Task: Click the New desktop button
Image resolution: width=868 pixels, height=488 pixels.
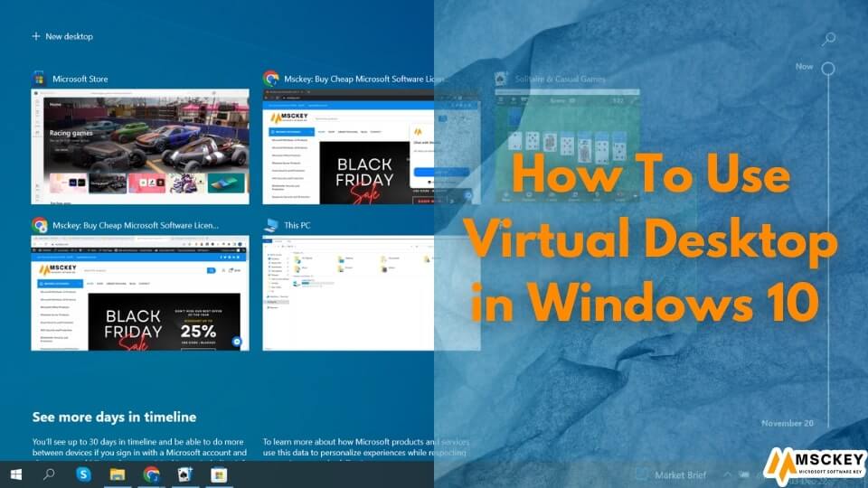Action: tap(62, 36)
